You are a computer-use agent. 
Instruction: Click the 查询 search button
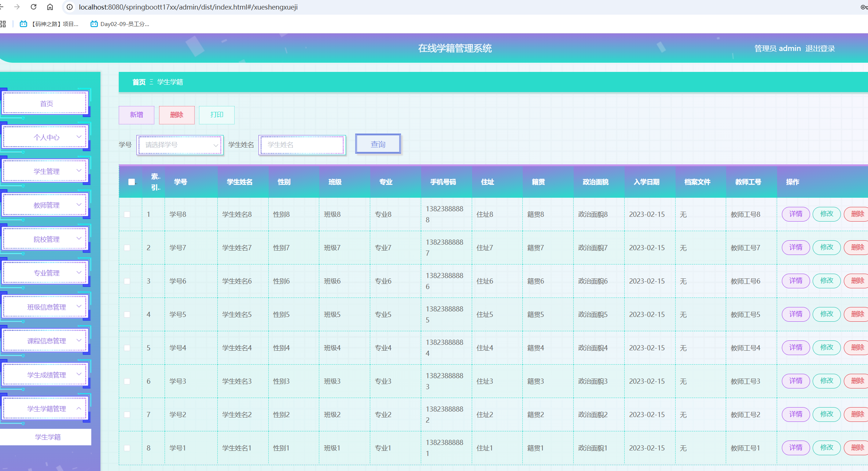click(x=378, y=144)
